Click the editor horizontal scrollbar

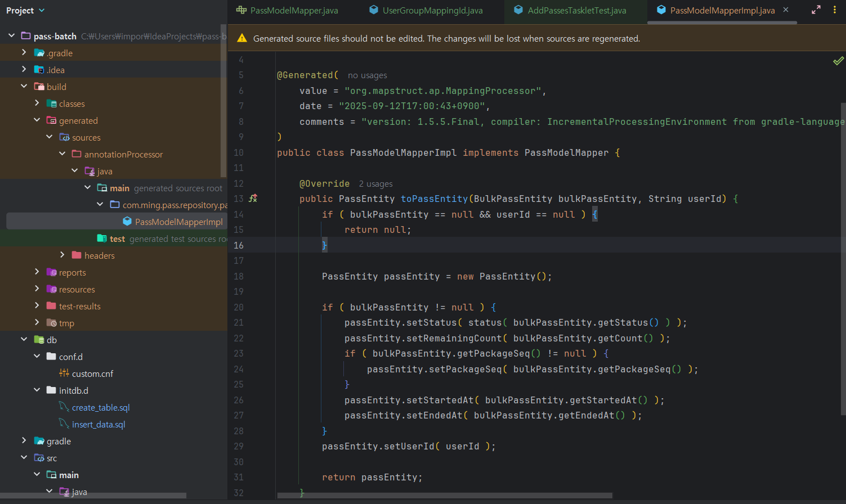(x=445, y=496)
